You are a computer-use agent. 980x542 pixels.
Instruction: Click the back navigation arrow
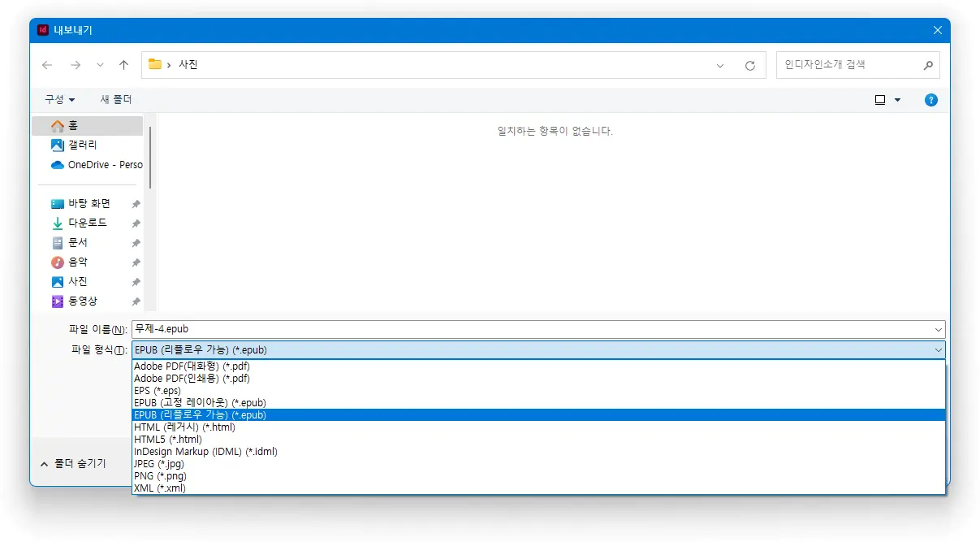(47, 64)
